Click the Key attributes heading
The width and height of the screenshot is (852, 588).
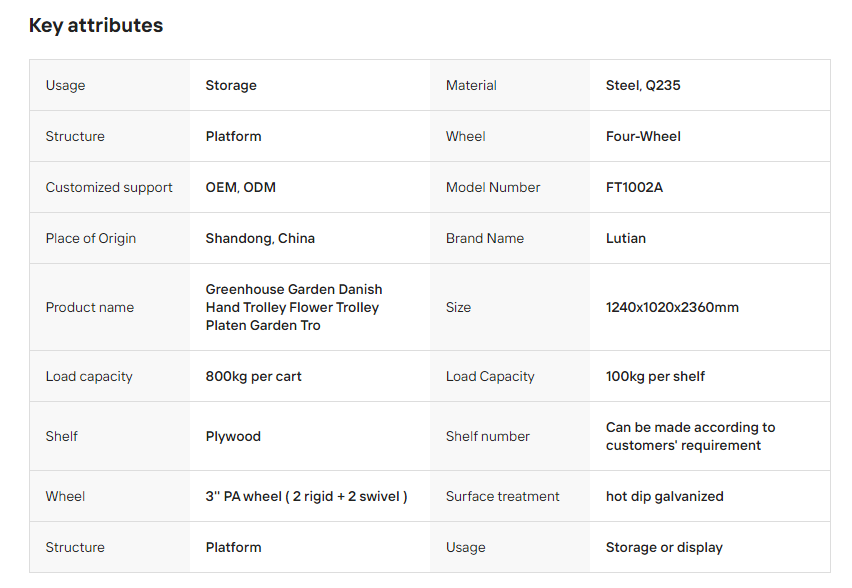point(96,26)
